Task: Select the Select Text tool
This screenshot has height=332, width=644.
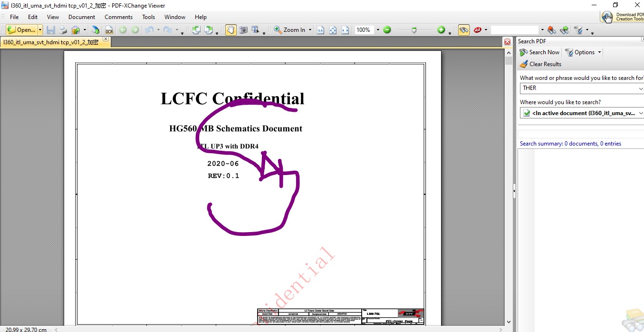Action: [256, 30]
